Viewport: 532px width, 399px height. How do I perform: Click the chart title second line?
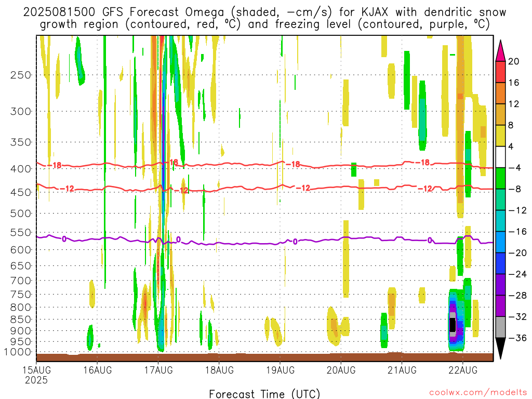[x=264, y=24]
